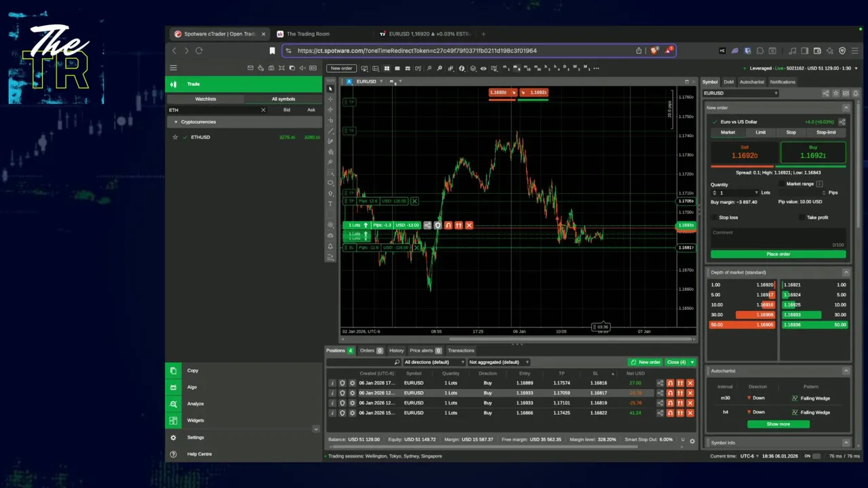The height and width of the screenshot is (488, 868).
Task: Click zoom in magnifier in chart toolbar
Action: coord(439,68)
